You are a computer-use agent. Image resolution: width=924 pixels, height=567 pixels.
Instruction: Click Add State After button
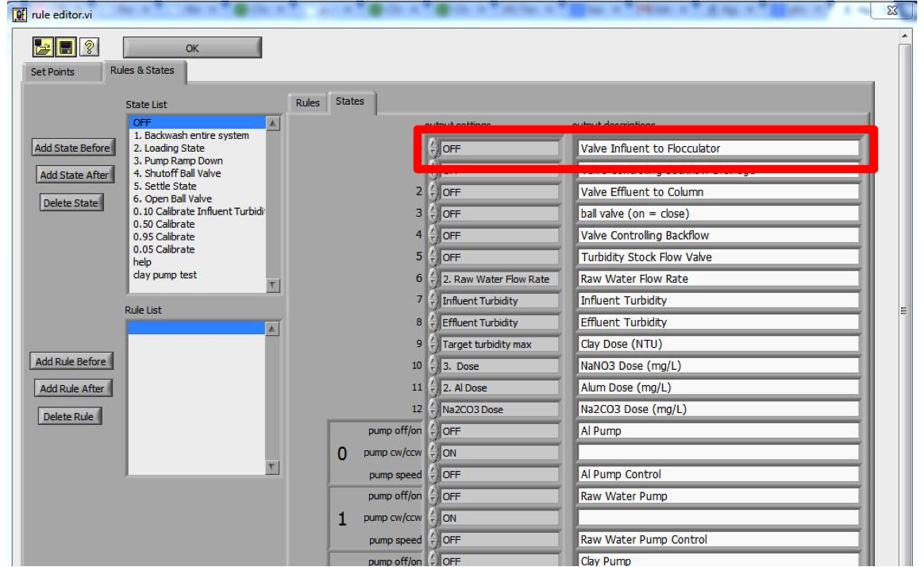75,175
